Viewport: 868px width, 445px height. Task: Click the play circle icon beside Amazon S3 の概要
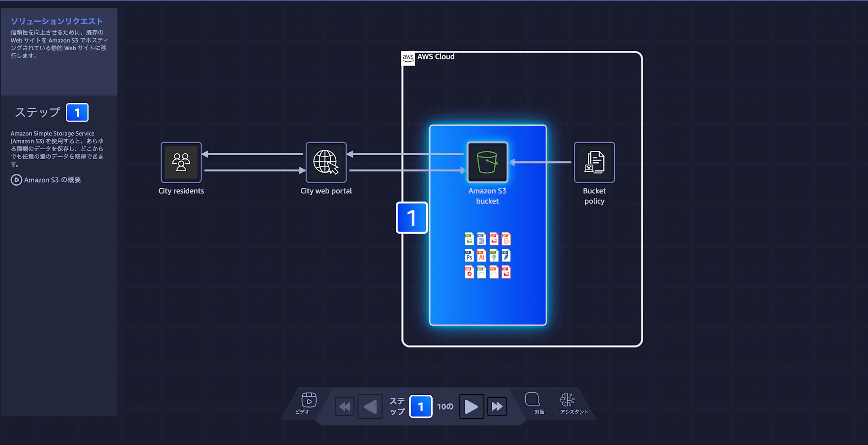tap(16, 180)
